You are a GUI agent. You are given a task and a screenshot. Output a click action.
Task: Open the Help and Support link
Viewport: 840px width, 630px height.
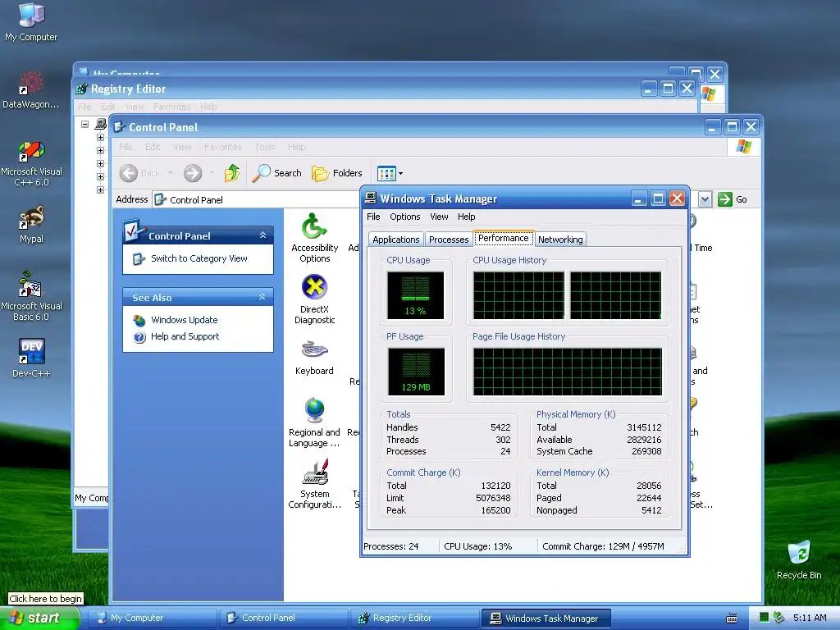185,336
